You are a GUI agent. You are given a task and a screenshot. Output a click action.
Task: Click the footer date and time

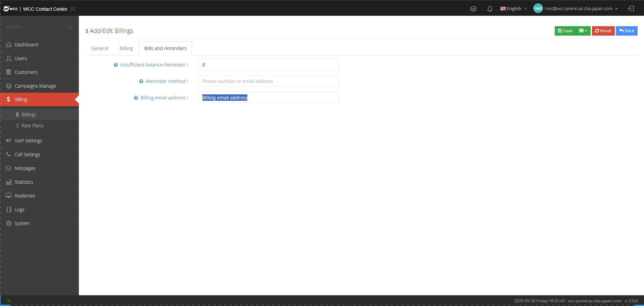(539, 301)
